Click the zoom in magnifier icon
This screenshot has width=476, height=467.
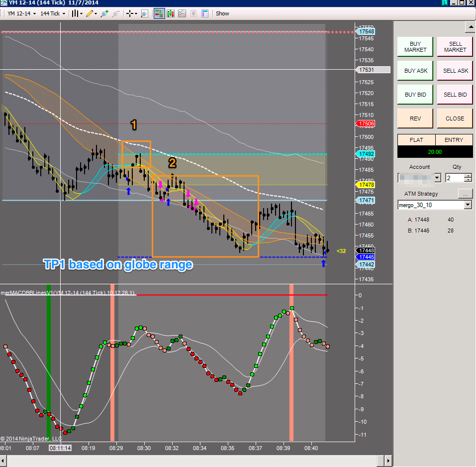(104, 13)
